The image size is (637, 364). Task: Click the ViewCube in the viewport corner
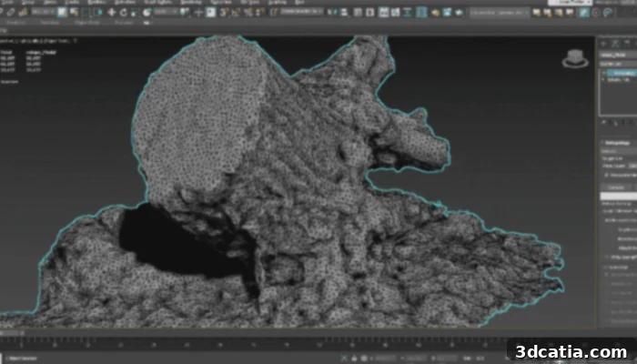pyautogui.click(x=575, y=58)
